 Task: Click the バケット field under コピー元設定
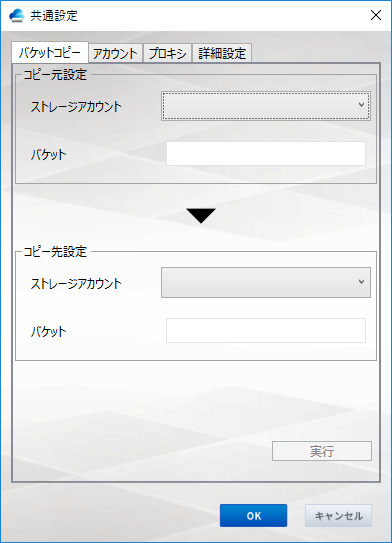pos(266,153)
